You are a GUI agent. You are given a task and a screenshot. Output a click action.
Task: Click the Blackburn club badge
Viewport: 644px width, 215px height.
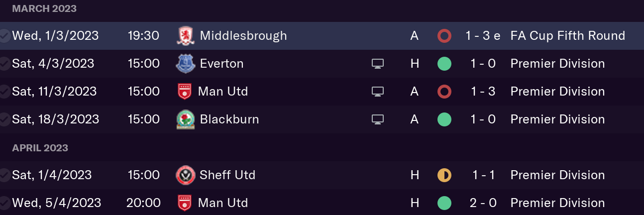(185, 119)
